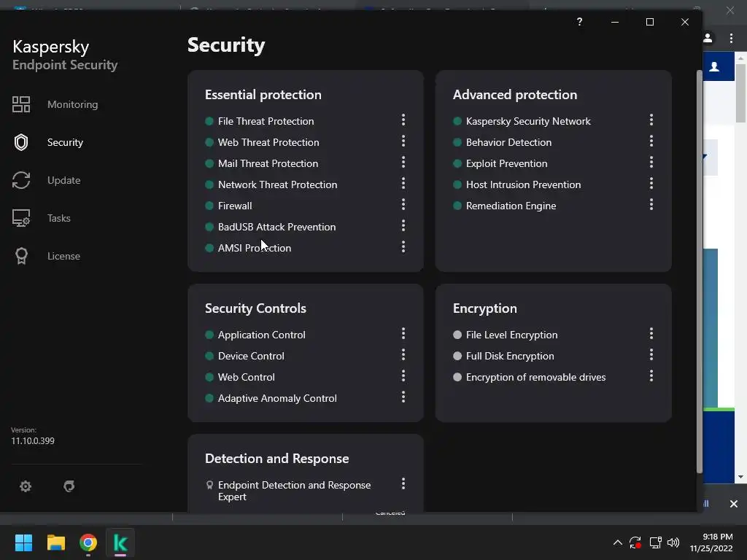Viewport: 747px width, 560px height.
Task: Click green status dot of Exploit Prevention
Action: 457,163
